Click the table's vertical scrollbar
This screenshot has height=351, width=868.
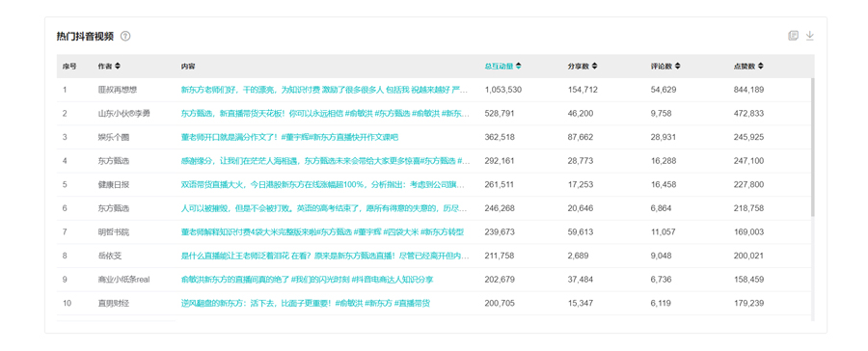(x=813, y=147)
